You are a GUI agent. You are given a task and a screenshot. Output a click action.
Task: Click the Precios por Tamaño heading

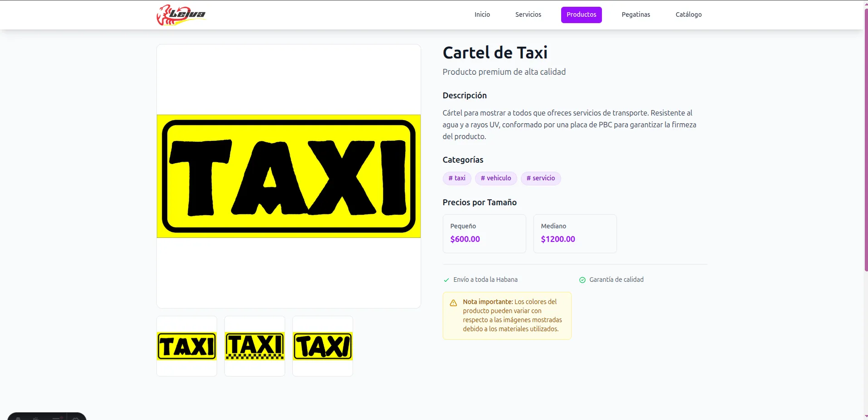coord(480,203)
